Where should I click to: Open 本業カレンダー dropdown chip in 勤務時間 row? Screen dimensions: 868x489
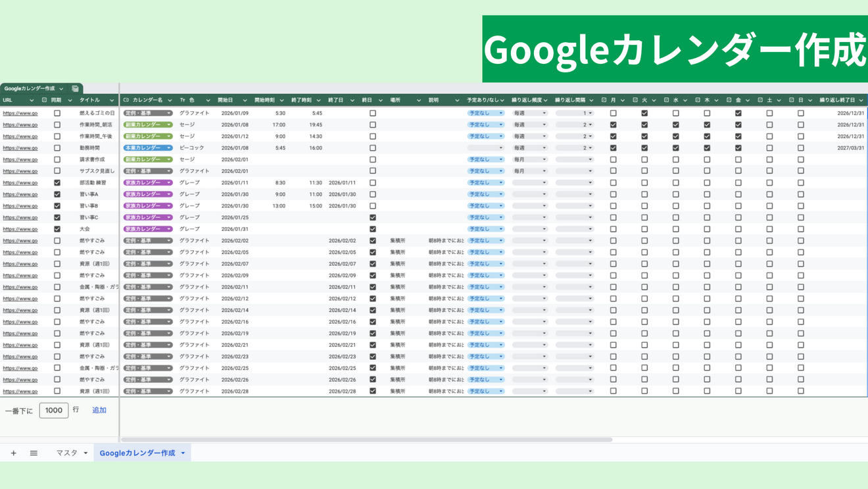tap(148, 148)
